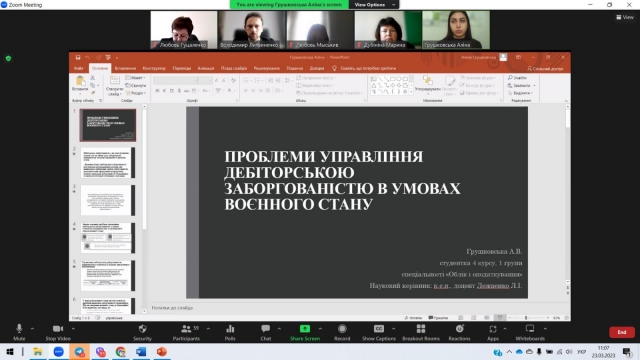Open the Participants panel
The image size is (640, 360).
(x=186, y=332)
